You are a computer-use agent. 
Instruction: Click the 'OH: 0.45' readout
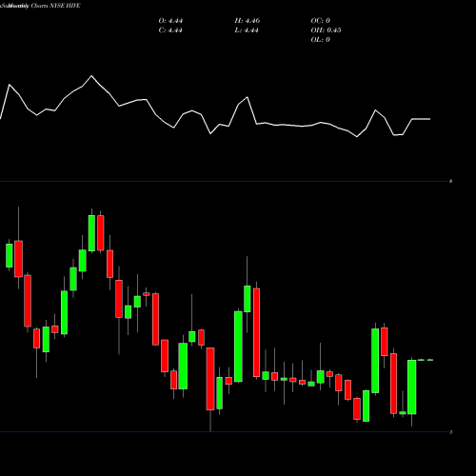pos(326,30)
